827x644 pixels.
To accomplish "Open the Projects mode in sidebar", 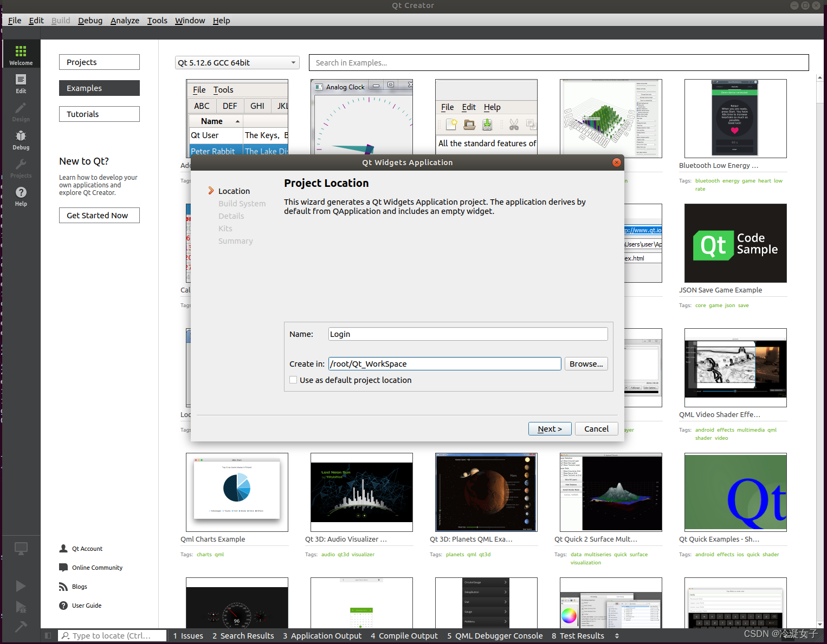I will pyautogui.click(x=21, y=167).
